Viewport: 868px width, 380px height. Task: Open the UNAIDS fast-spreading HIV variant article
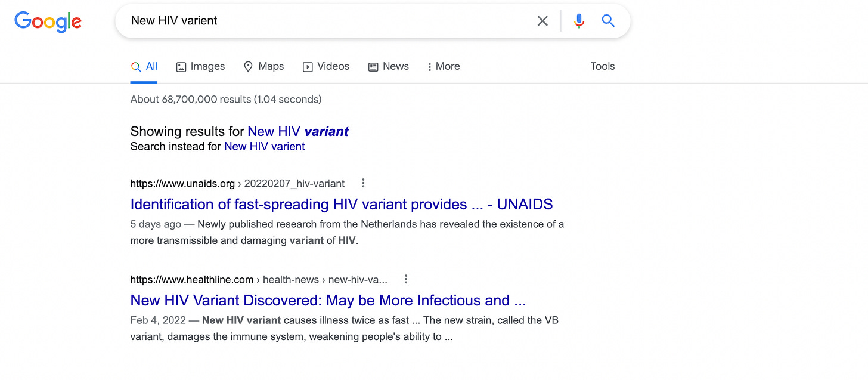tap(342, 204)
